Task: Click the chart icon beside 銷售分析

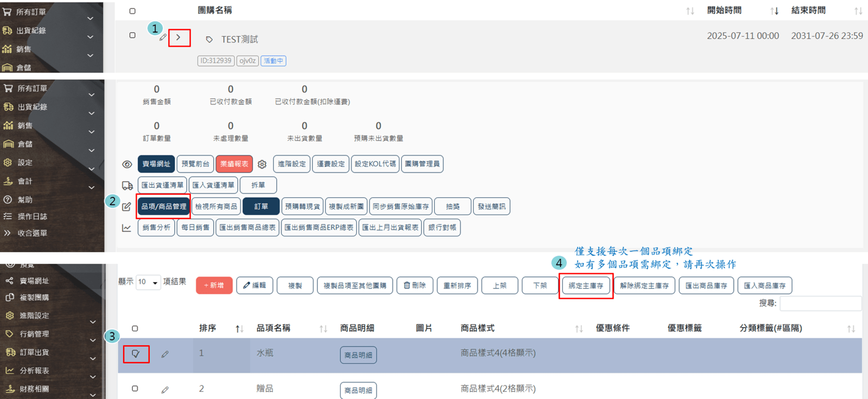Action: (x=126, y=228)
